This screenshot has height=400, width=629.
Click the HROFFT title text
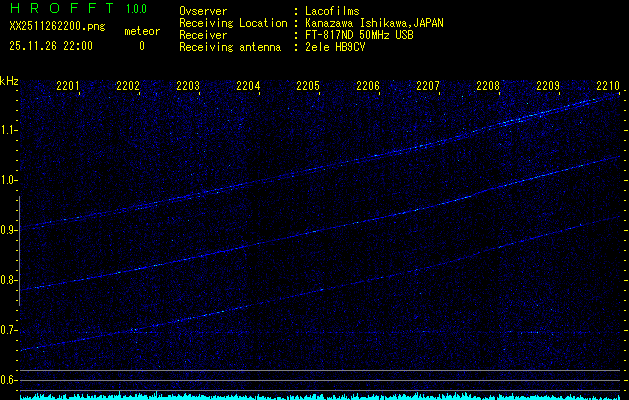point(60,9)
